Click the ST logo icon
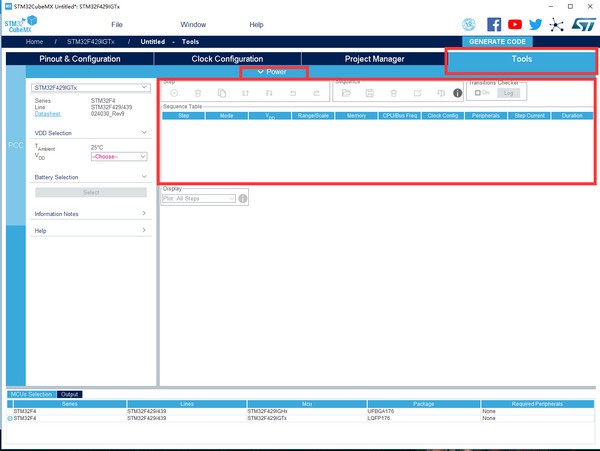 584,24
